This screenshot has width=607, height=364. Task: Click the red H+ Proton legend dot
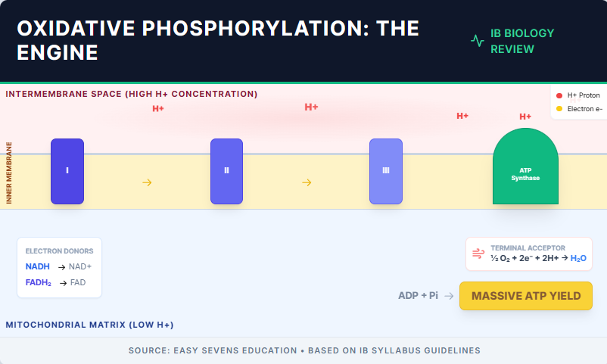coord(559,95)
